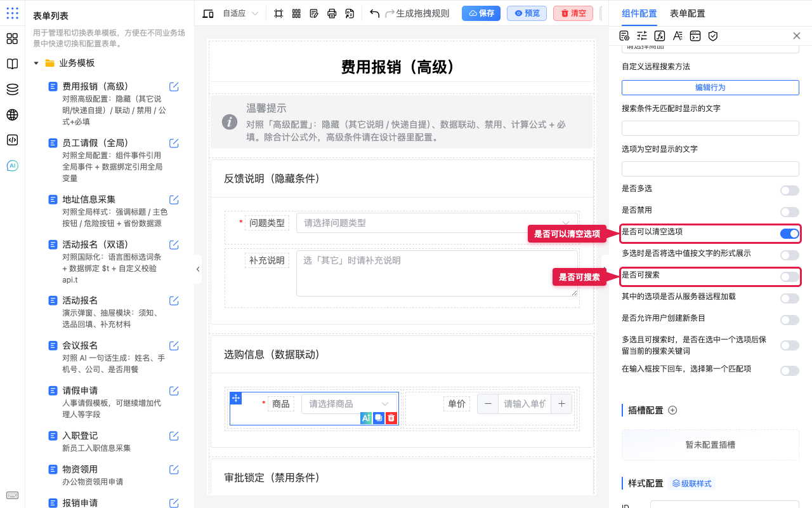Add a slot with plus icon beside 插槽配置
This screenshot has height=508, width=812.
672,410
